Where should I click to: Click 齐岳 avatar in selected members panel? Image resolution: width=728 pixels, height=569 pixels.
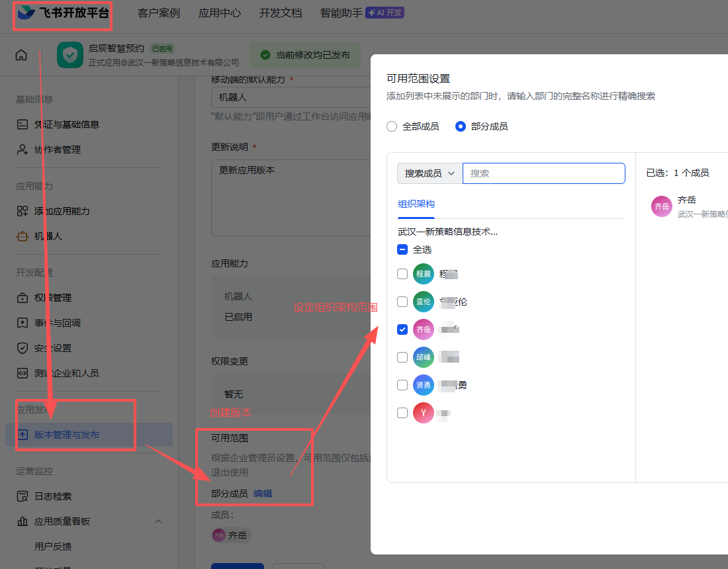(x=662, y=206)
